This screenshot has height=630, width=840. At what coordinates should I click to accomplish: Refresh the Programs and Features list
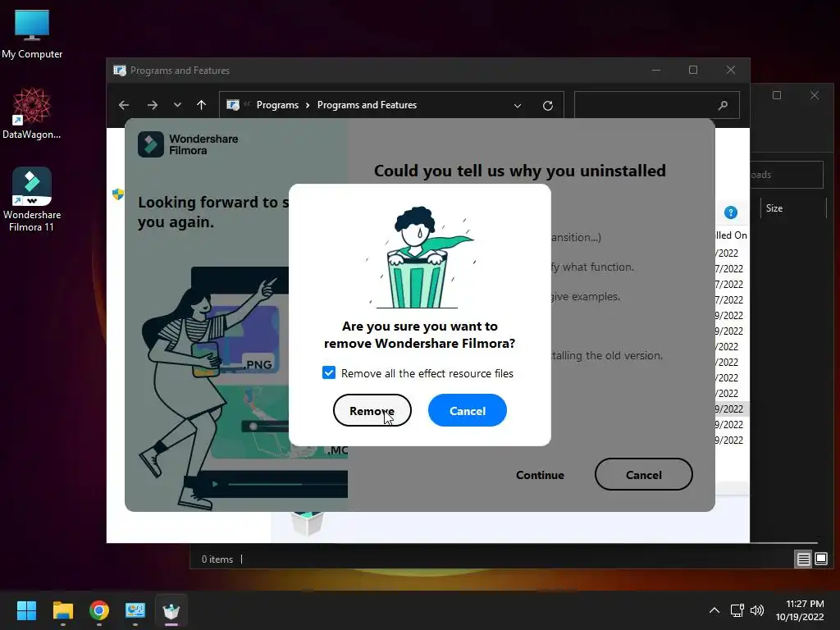[547, 106]
